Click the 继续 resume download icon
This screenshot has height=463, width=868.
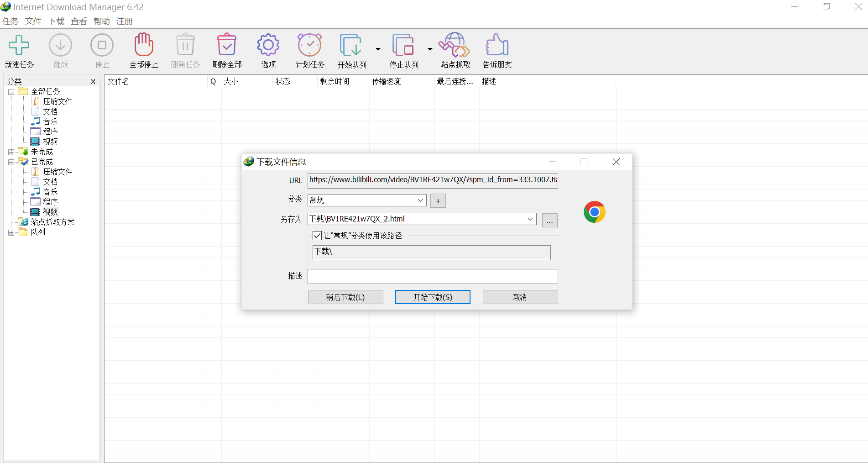point(60,50)
